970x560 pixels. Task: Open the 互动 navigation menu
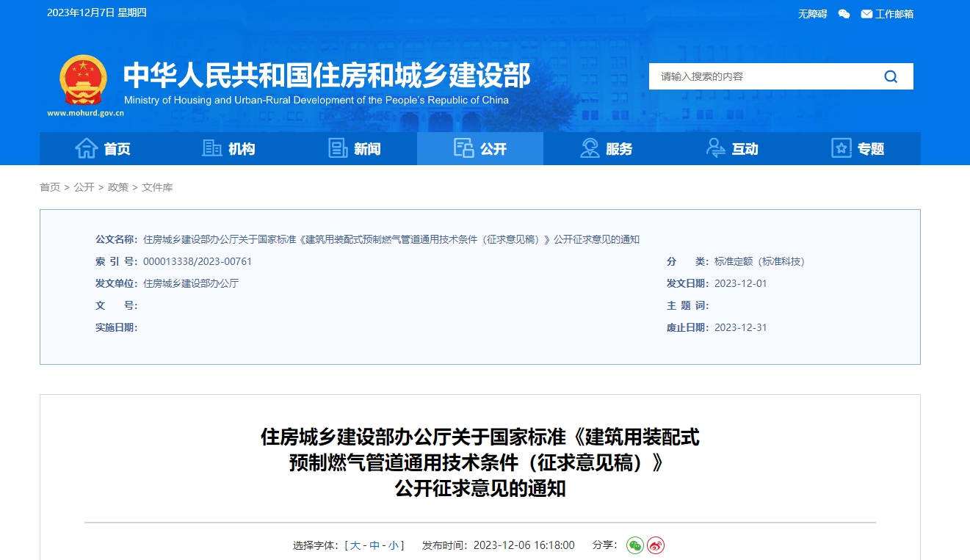(733, 148)
